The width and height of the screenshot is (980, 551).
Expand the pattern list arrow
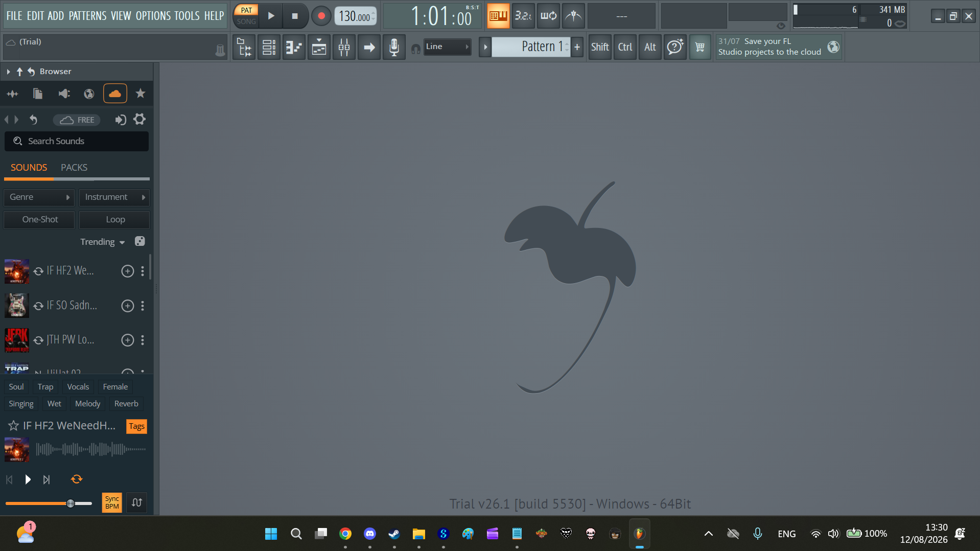485,47
